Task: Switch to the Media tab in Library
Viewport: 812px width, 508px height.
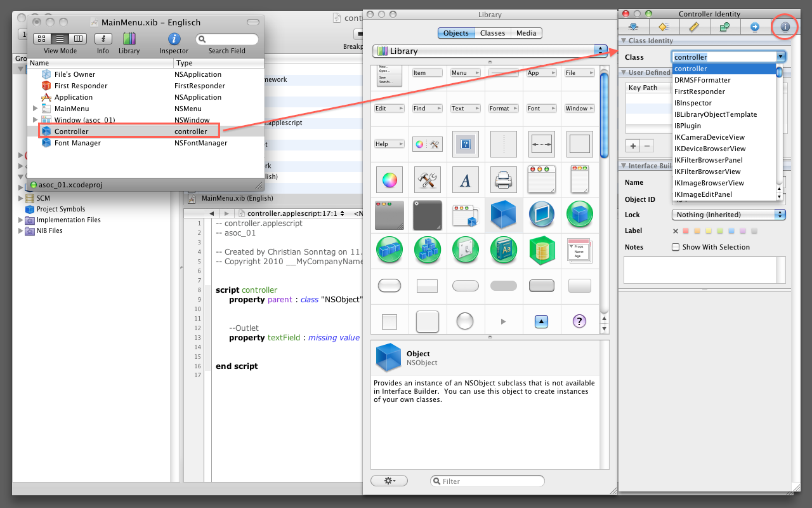Action: 526,33
